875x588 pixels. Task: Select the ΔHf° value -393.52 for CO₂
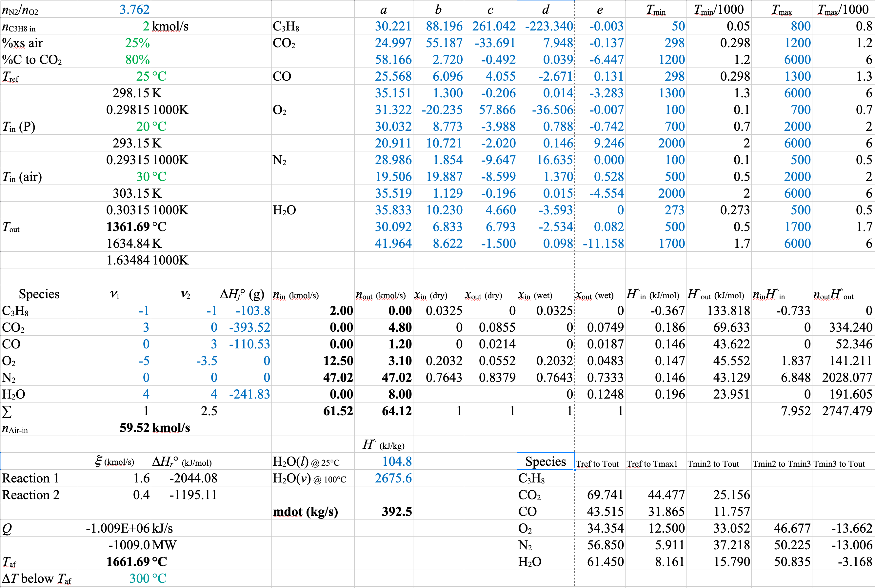pos(249,327)
